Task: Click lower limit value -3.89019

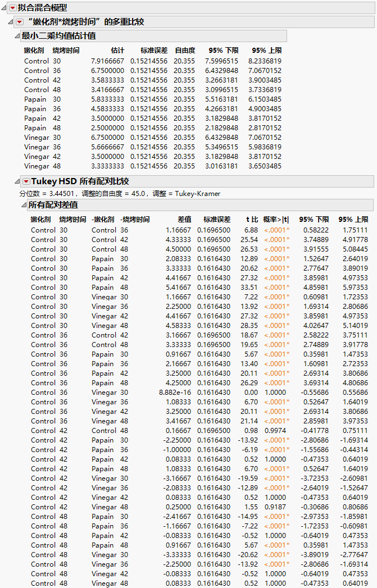Action: [315, 555]
